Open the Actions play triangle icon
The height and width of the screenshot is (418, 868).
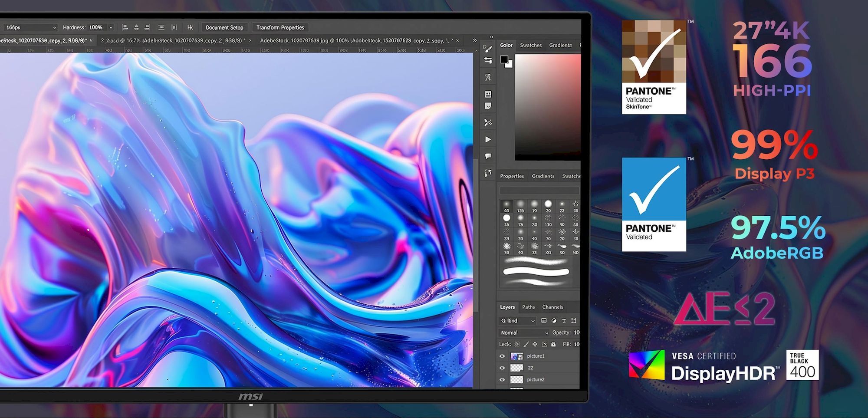488,139
